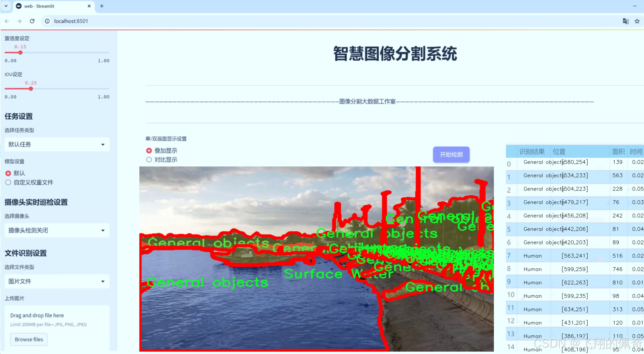Click the 面积 column header
The image size is (644, 354).
point(618,152)
